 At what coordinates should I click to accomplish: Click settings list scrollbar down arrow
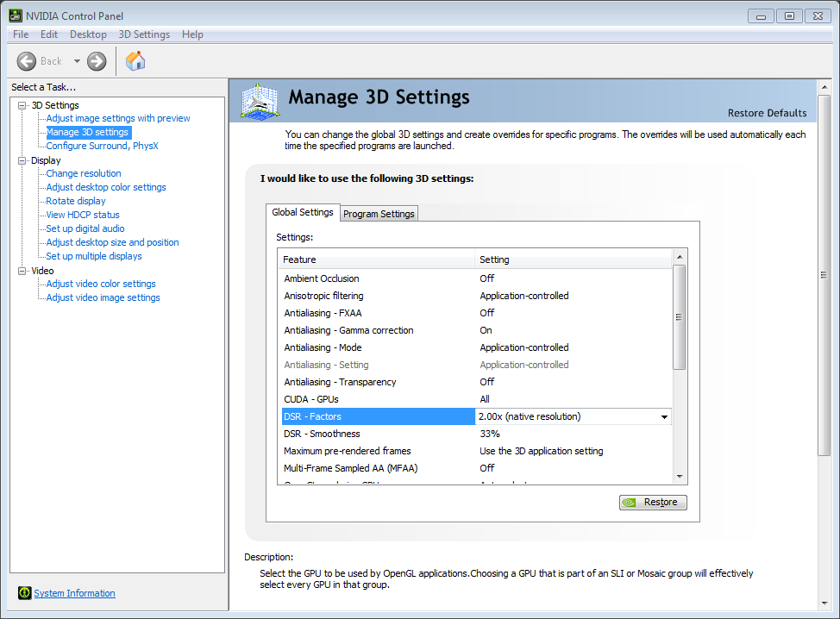pyautogui.click(x=680, y=477)
